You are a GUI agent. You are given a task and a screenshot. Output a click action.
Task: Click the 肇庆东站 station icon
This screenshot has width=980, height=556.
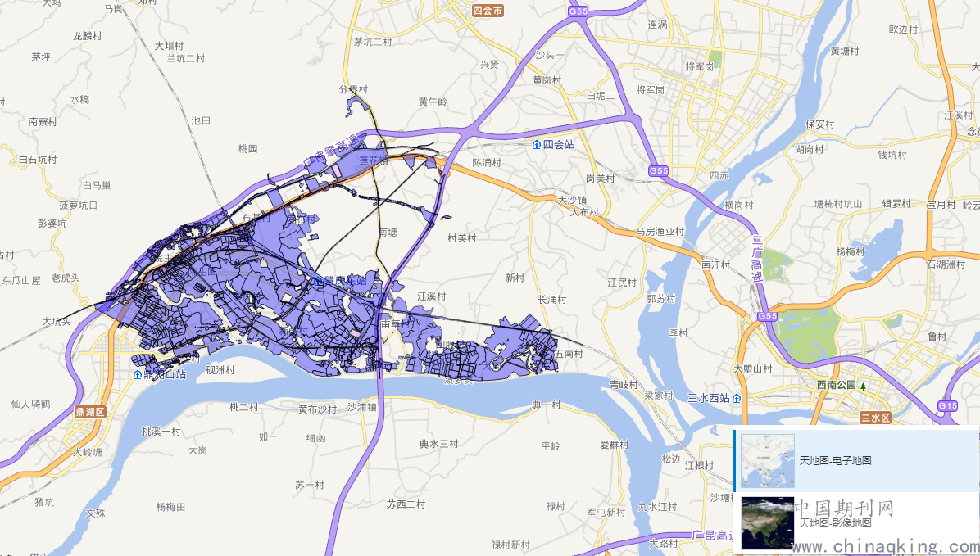click(318, 281)
